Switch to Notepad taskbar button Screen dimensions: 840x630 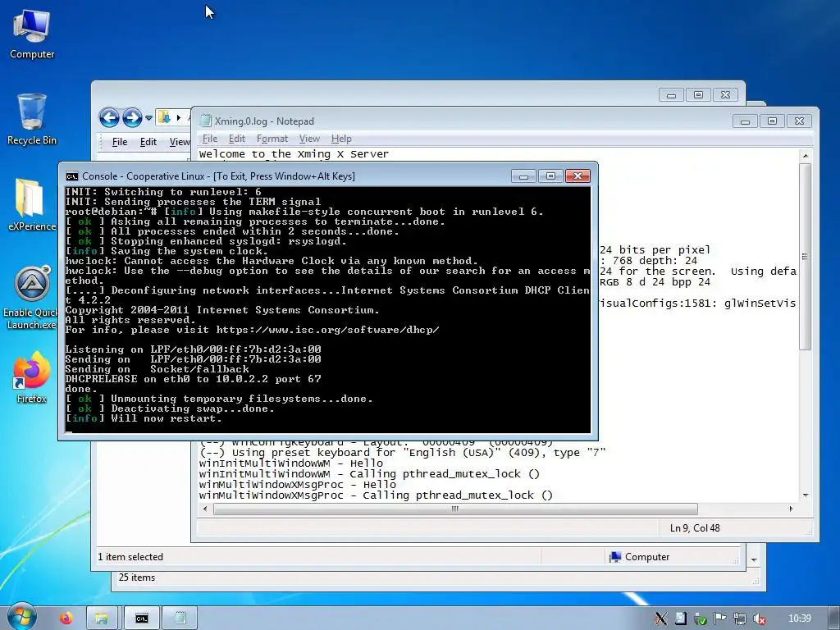coord(180,619)
